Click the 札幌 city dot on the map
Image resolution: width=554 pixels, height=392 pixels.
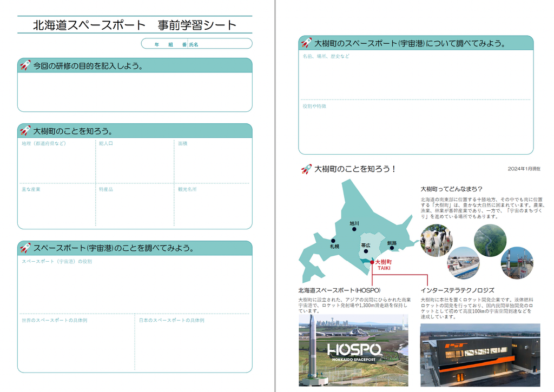(333, 241)
